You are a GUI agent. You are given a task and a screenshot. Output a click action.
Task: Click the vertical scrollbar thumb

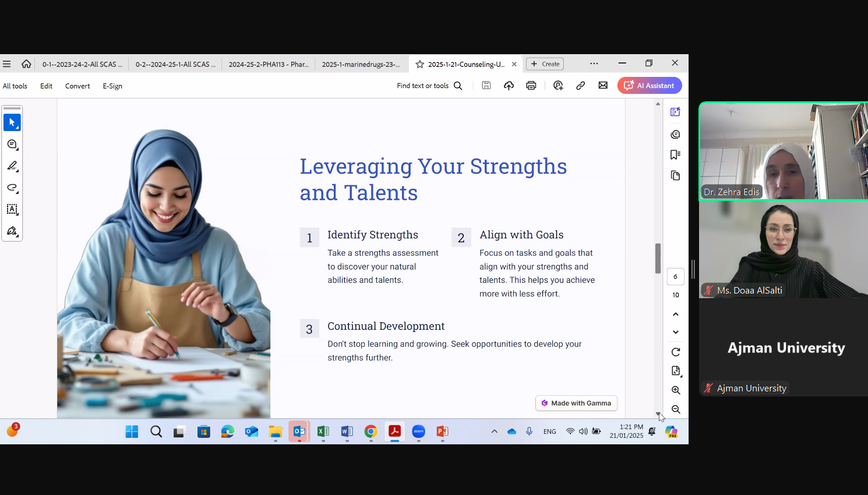[x=658, y=259]
